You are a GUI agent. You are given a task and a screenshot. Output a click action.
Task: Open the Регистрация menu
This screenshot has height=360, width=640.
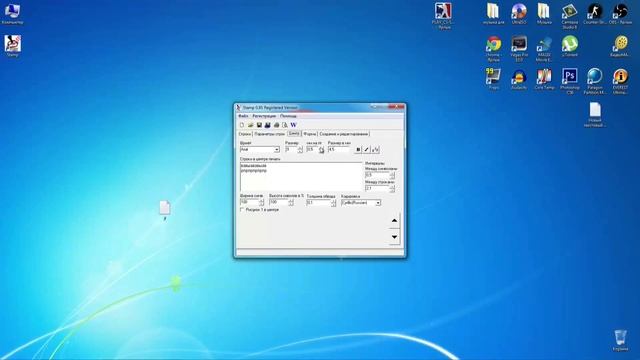[x=264, y=116]
